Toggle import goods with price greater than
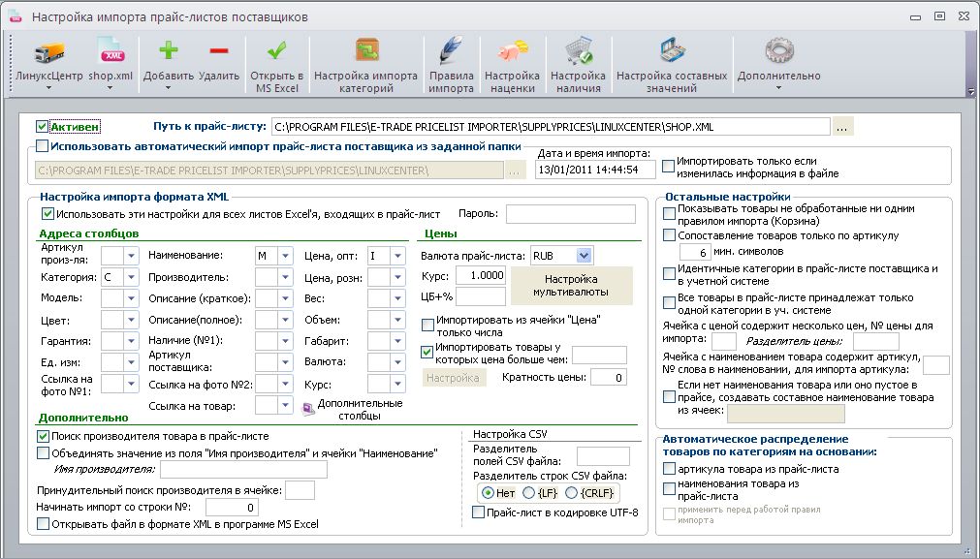 click(x=427, y=353)
